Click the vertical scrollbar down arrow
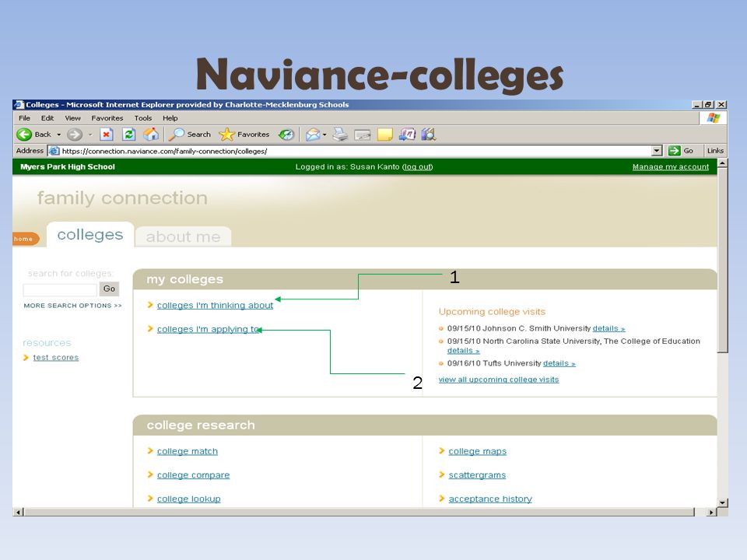The height and width of the screenshot is (560, 747). tap(722, 503)
